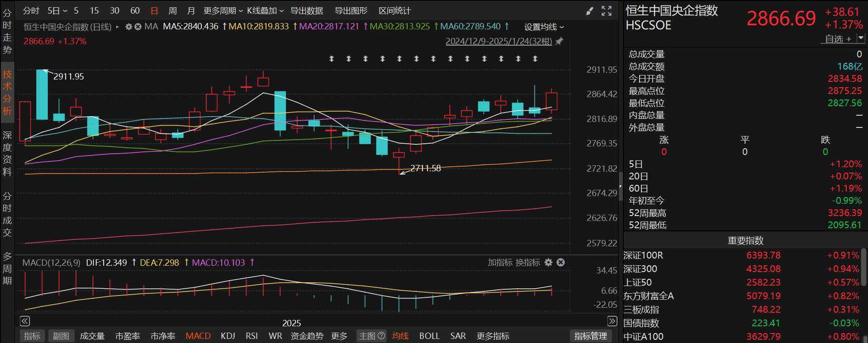Open 东方财富全A index row
Viewport: 868px width, 343px height.
pos(742,296)
